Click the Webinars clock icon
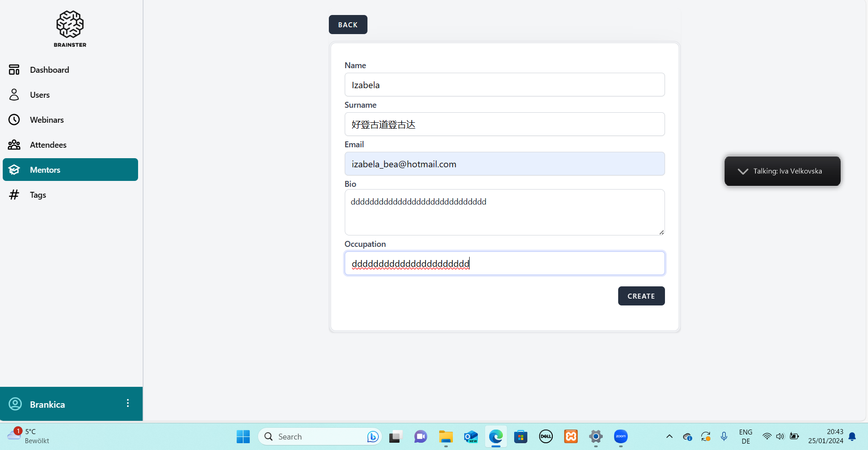 point(14,120)
